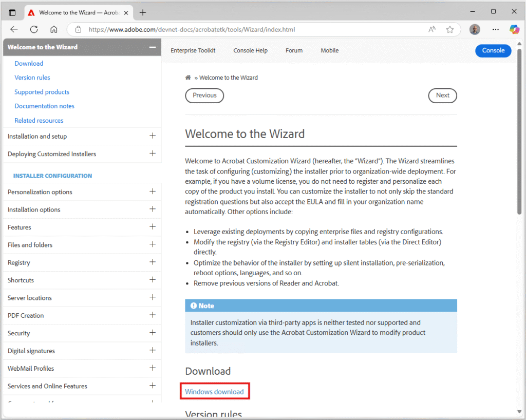
Task: Collapse the Welcome to the Wizard section
Action: [x=152, y=47]
